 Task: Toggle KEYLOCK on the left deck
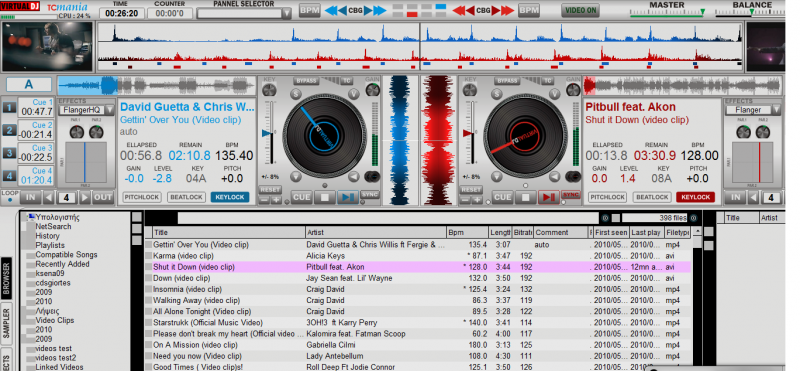(230, 197)
